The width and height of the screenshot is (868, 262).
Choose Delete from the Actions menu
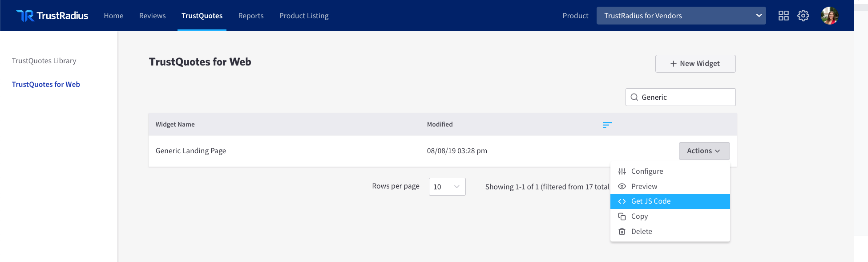pyautogui.click(x=670, y=232)
